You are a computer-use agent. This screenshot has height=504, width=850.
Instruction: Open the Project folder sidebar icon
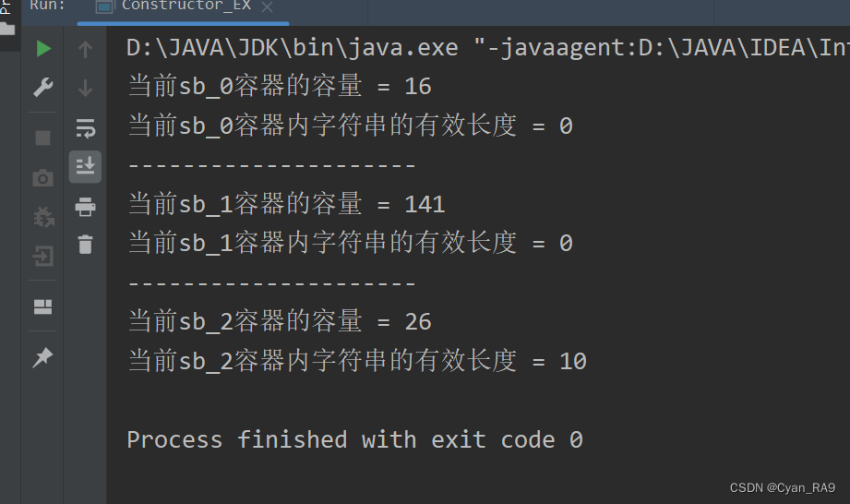click(x=7, y=29)
